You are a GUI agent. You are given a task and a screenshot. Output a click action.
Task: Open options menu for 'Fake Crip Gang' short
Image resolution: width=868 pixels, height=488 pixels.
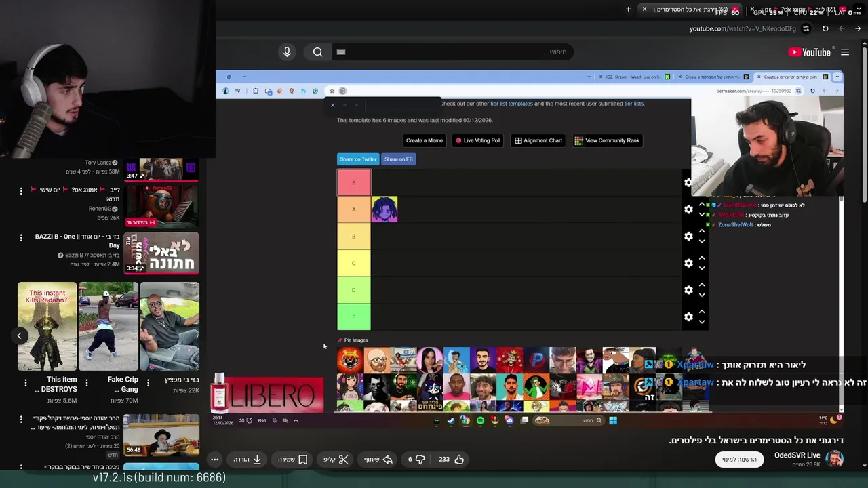(x=87, y=383)
